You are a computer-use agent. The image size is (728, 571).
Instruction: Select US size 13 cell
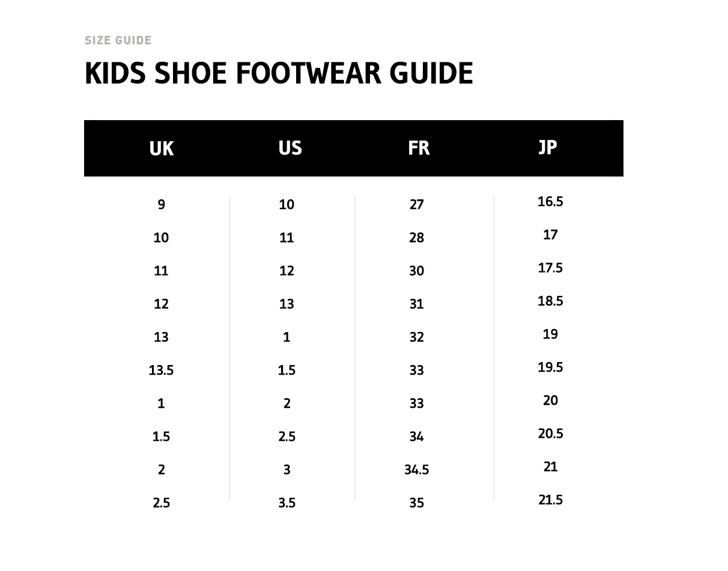click(287, 304)
